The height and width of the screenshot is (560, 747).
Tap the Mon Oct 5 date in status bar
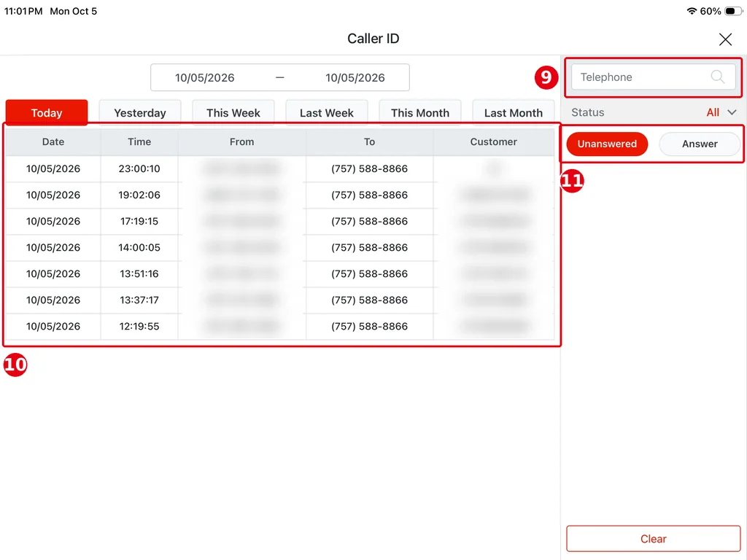[x=74, y=11]
